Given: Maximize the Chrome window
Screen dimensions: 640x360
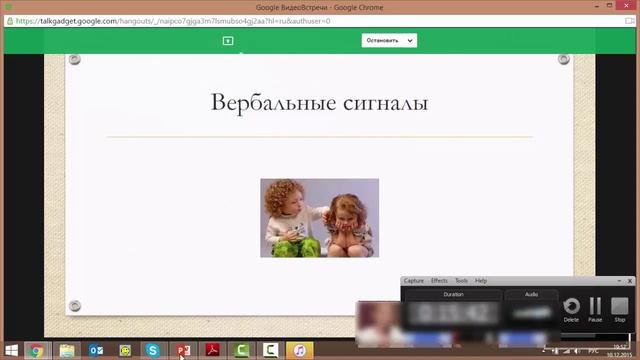Looking at the screenshot, I should (x=609, y=5).
